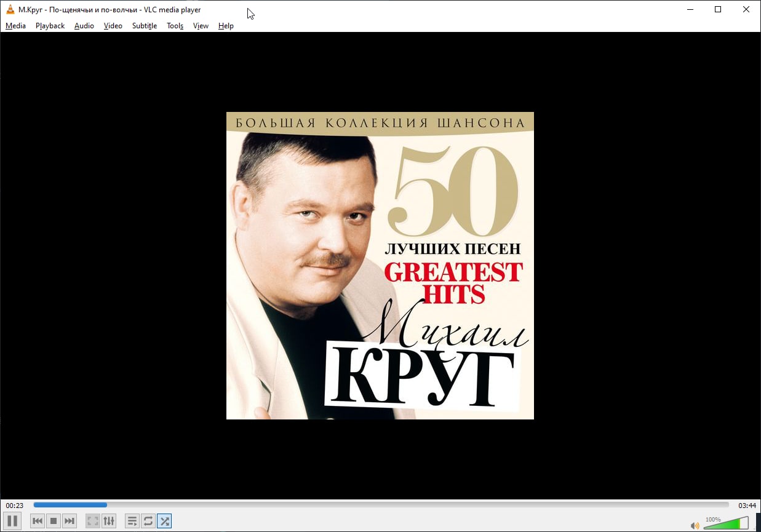This screenshot has width=761, height=532.
Task: Open the Audio menu
Action: tap(84, 26)
